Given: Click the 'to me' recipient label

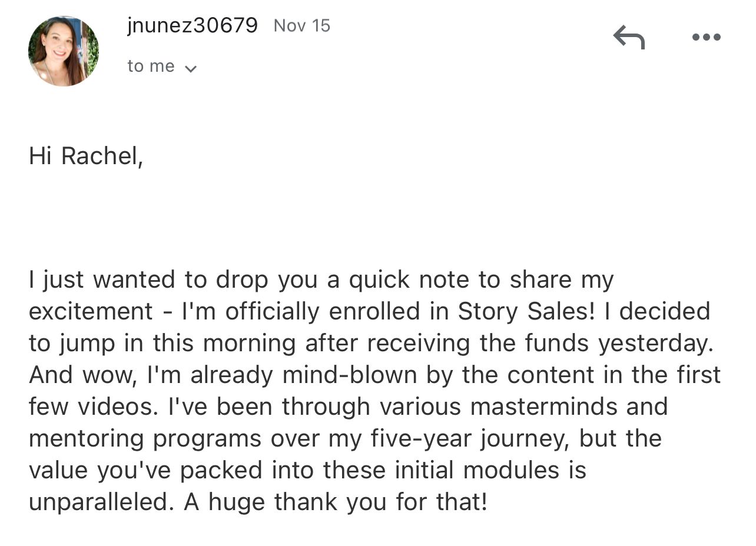Looking at the screenshot, I should click(x=151, y=66).
